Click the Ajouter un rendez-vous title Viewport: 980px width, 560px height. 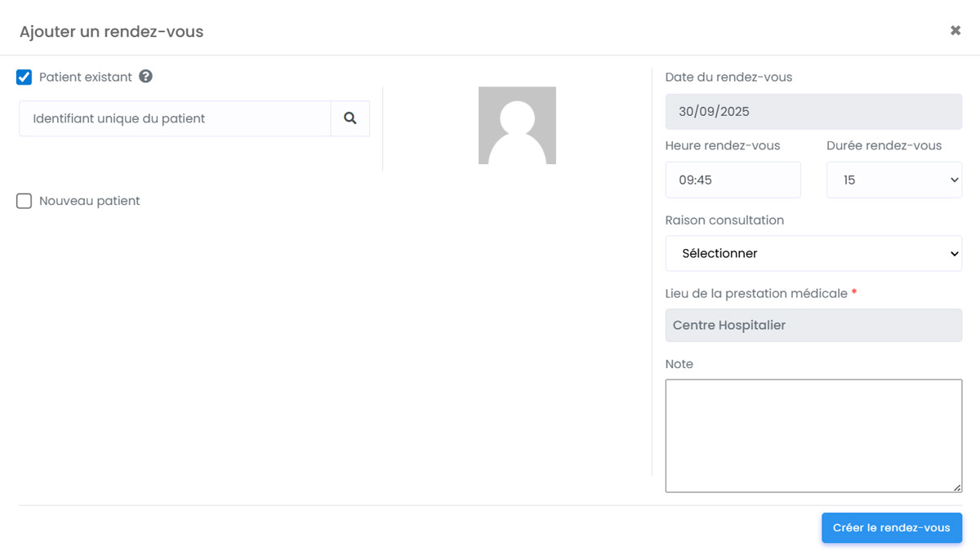(111, 32)
